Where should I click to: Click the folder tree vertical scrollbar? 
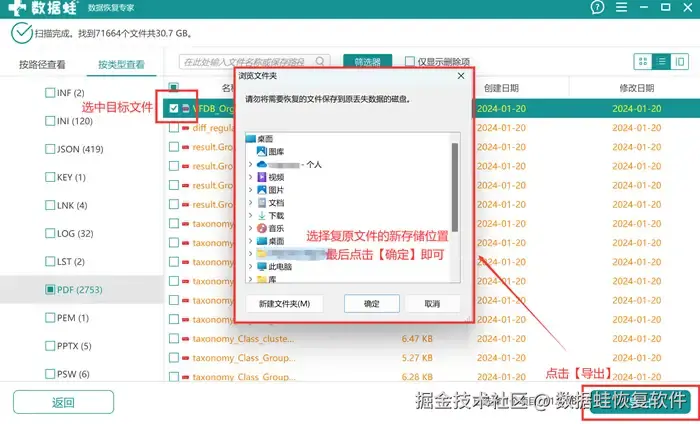[x=455, y=187]
